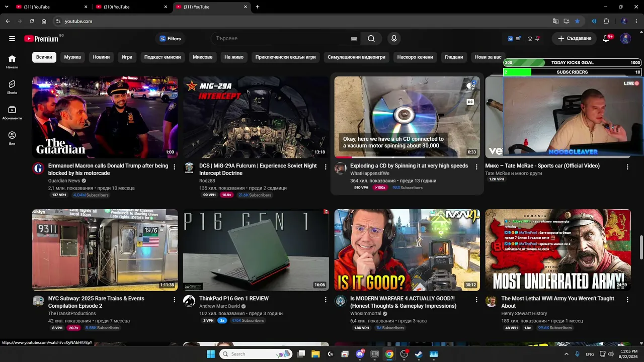Open the ENG language indicator in tray
Viewport: 644px width, 362px height.
[590, 354]
